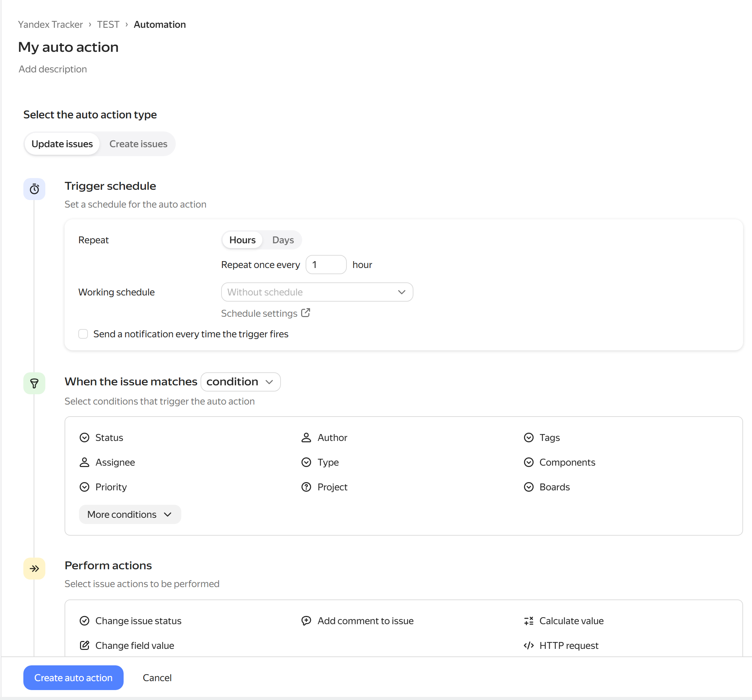The width and height of the screenshot is (752, 700).
Task: Select the Update issues tab
Action: 62,144
